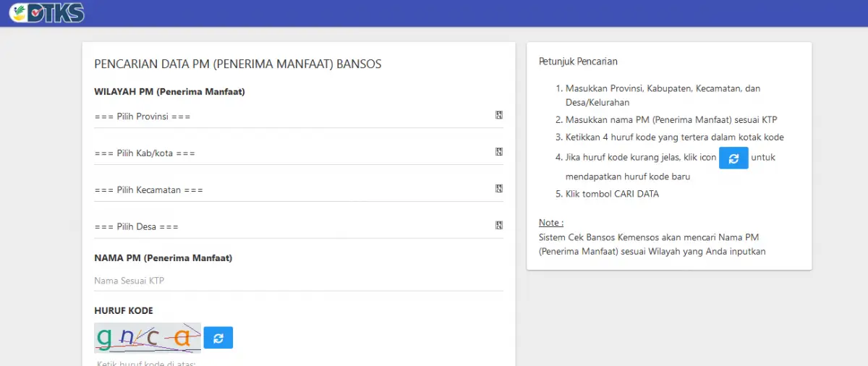
Task: Click instruction step 'Masukkan nama PM sesuai KTP'
Action: tap(671, 120)
